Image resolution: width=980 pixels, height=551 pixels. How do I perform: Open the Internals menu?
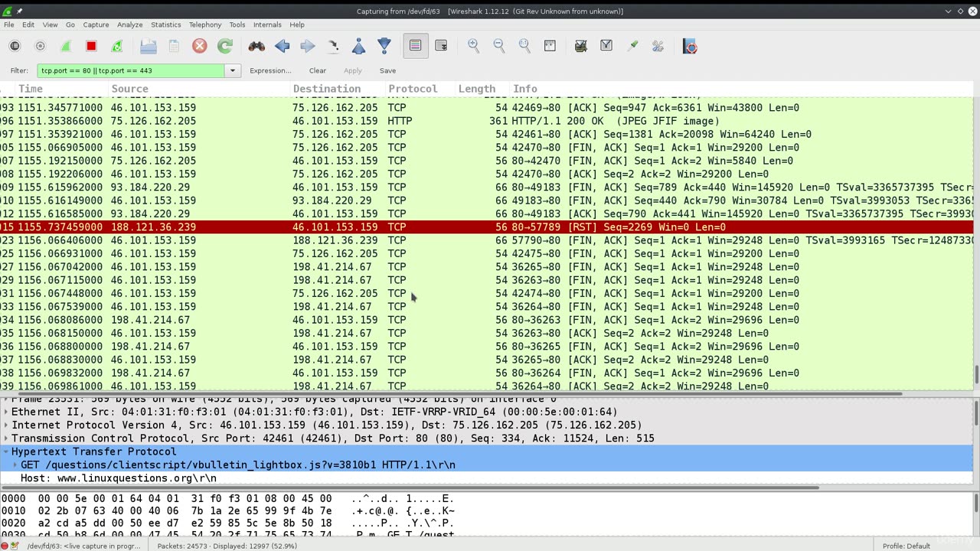pos(267,24)
